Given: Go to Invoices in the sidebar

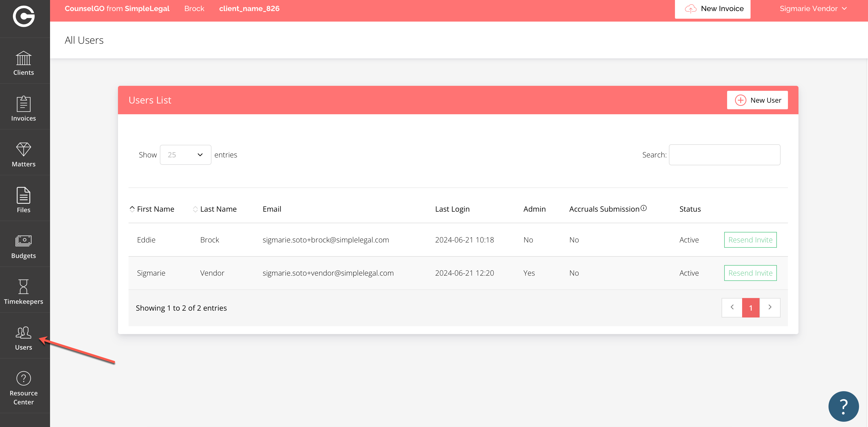Looking at the screenshot, I should tap(24, 109).
